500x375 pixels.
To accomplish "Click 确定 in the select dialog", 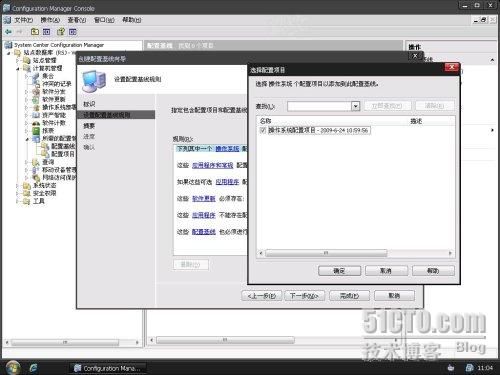I will point(339,271).
